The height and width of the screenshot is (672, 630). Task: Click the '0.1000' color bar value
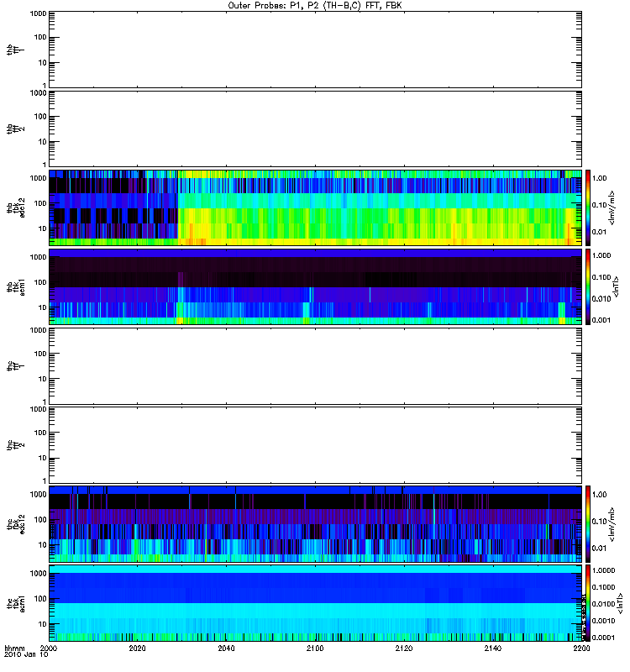[x=603, y=587]
